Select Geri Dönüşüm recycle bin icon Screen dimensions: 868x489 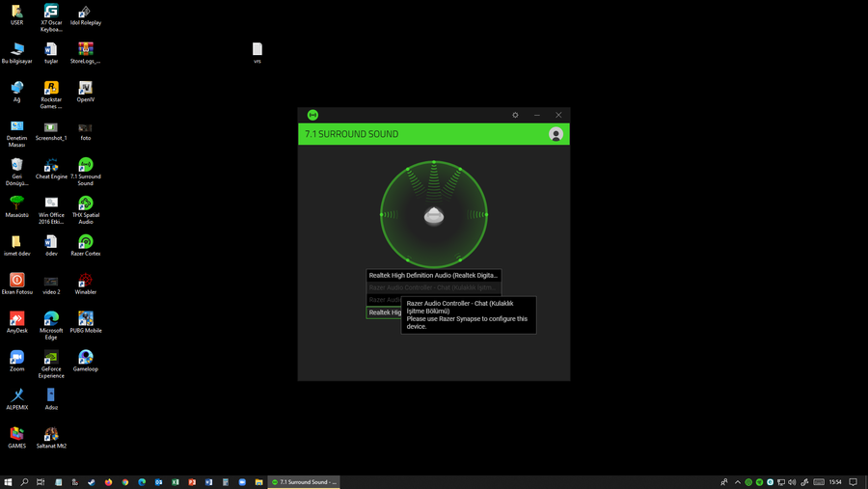click(x=17, y=172)
